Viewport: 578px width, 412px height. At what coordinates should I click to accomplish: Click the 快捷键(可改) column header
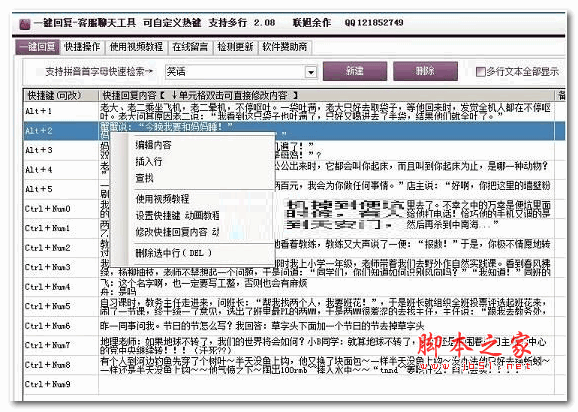coord(61,95)
